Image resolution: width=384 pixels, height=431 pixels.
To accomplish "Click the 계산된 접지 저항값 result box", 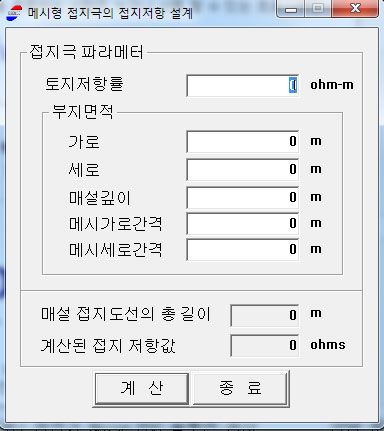I will click(x=265, y=345).
